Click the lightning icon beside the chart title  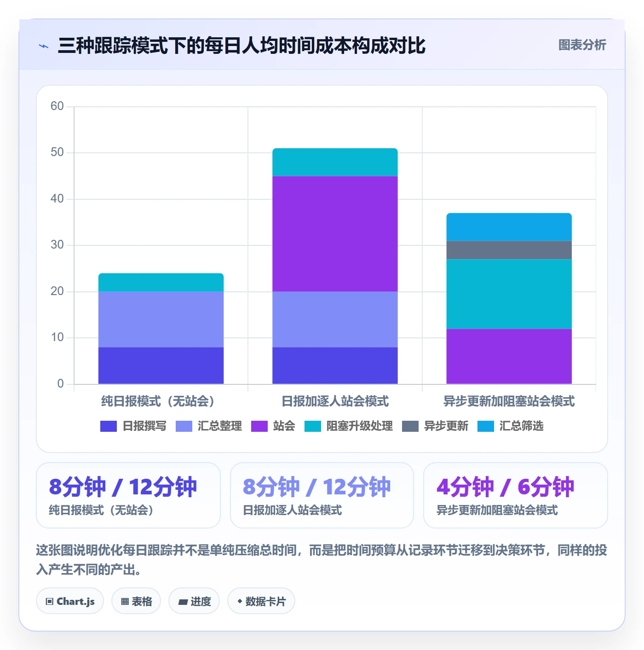44,46
